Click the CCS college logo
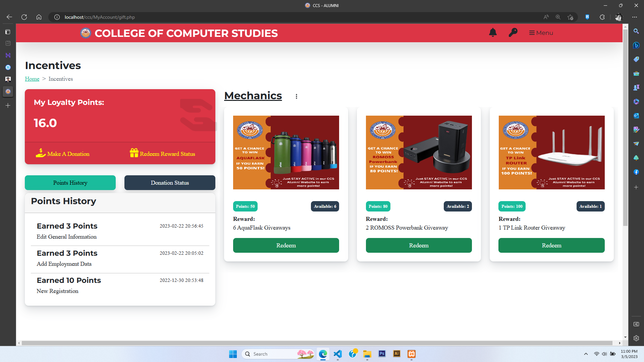 click(86, 33)
